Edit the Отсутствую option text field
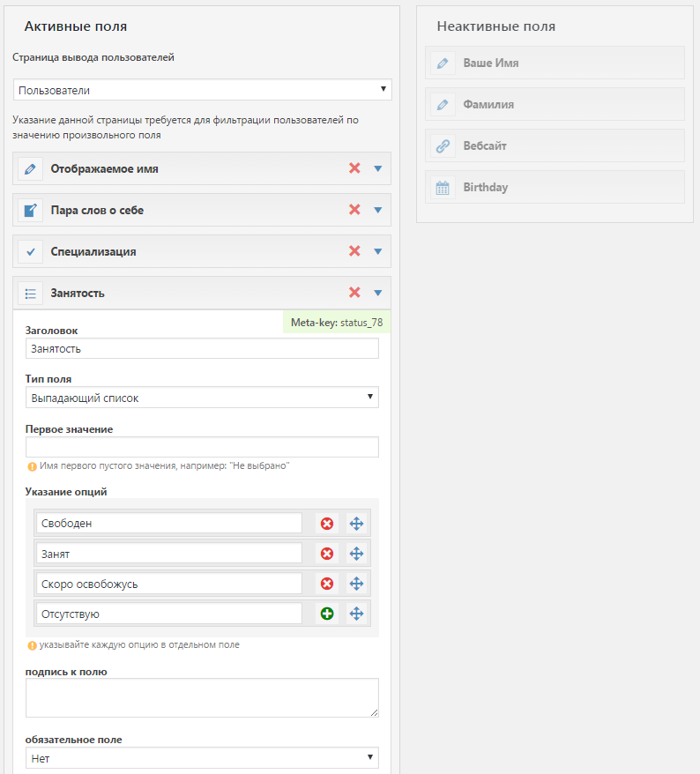 click(169, 614)
